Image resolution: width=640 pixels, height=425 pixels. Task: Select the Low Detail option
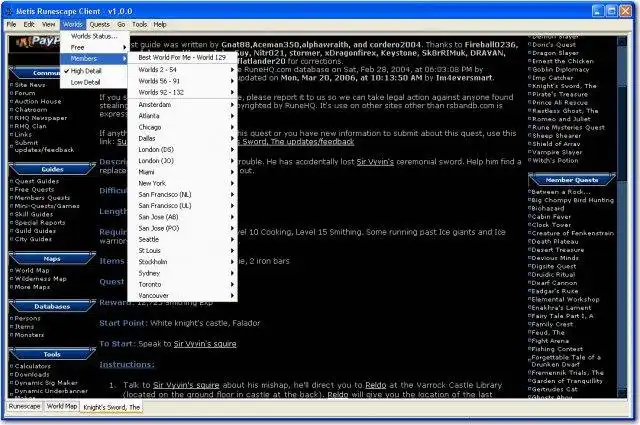point(94,82)
